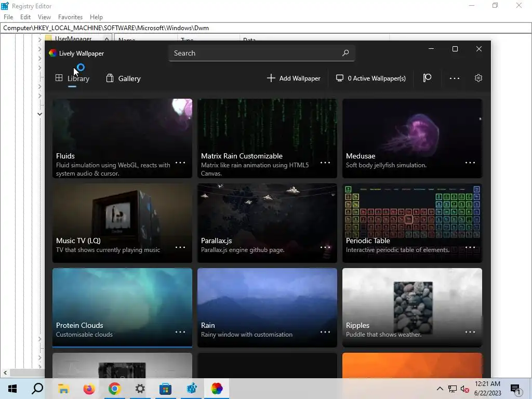Open the more options dots on Periodic Table card
The image size is (532, 399).
[x=470, y=247]
